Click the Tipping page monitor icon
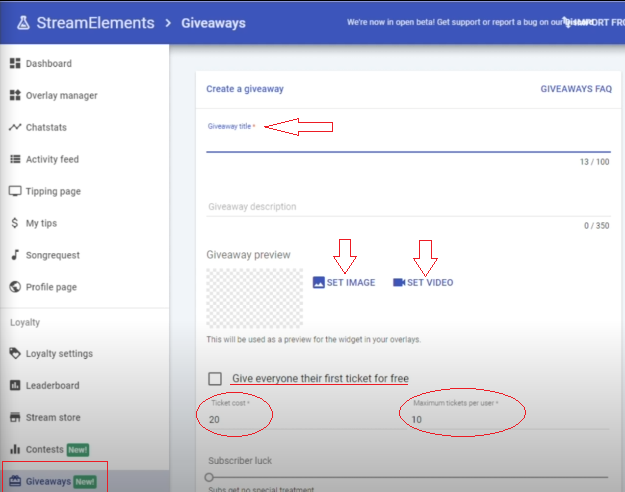The height and width of the screenshot is (492, 625). click(x=15, y=191)
